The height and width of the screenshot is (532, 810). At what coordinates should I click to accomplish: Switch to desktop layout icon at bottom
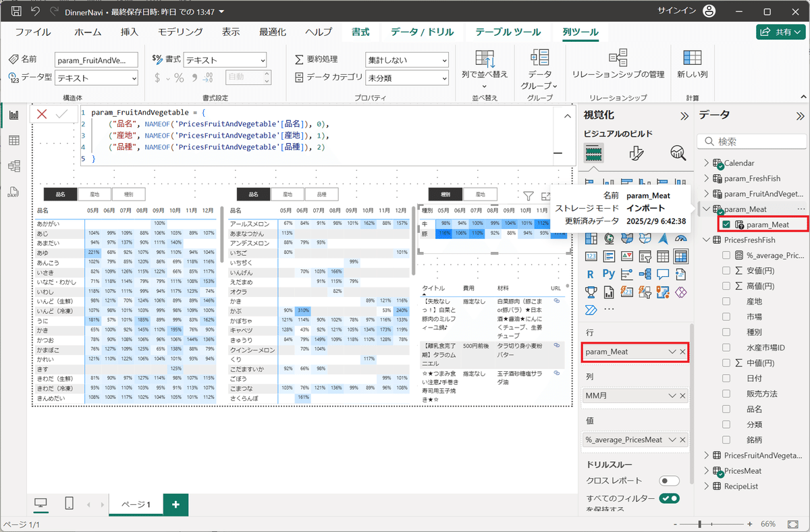pos(41,504)
